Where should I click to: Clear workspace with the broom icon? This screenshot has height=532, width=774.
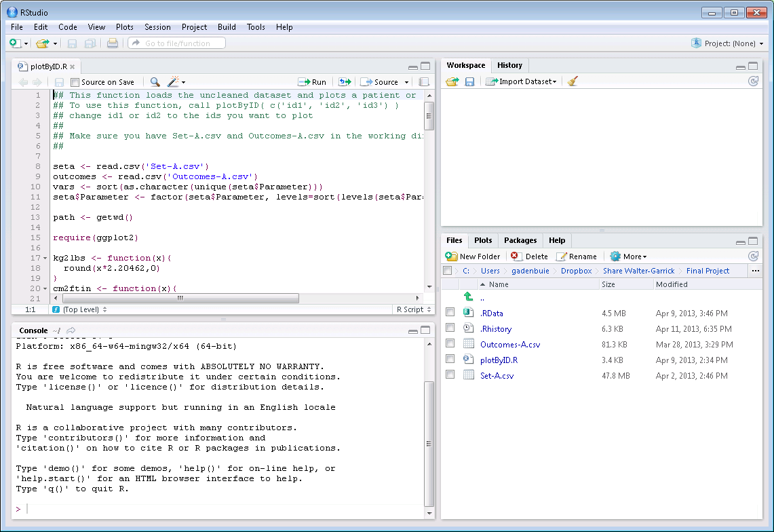(573, 81)
